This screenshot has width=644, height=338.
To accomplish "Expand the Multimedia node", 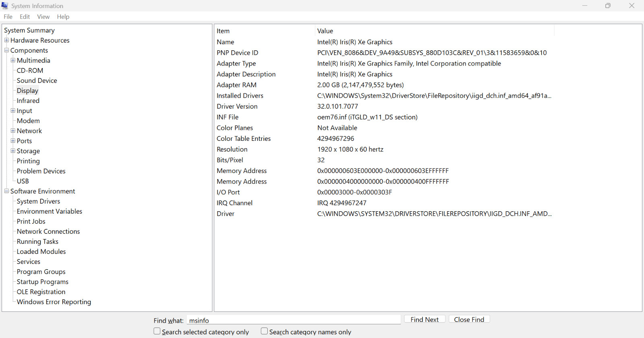I will point(13,60).
